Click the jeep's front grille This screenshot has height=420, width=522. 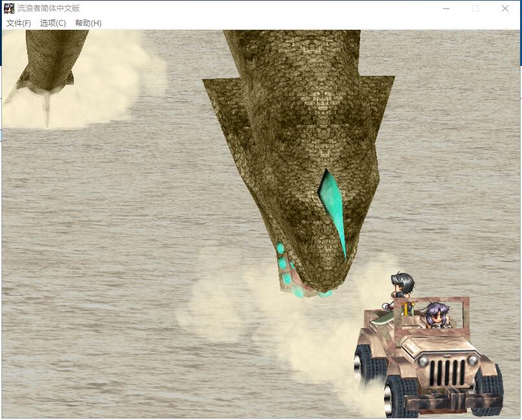pyautogui.click(x=447, y=372)
